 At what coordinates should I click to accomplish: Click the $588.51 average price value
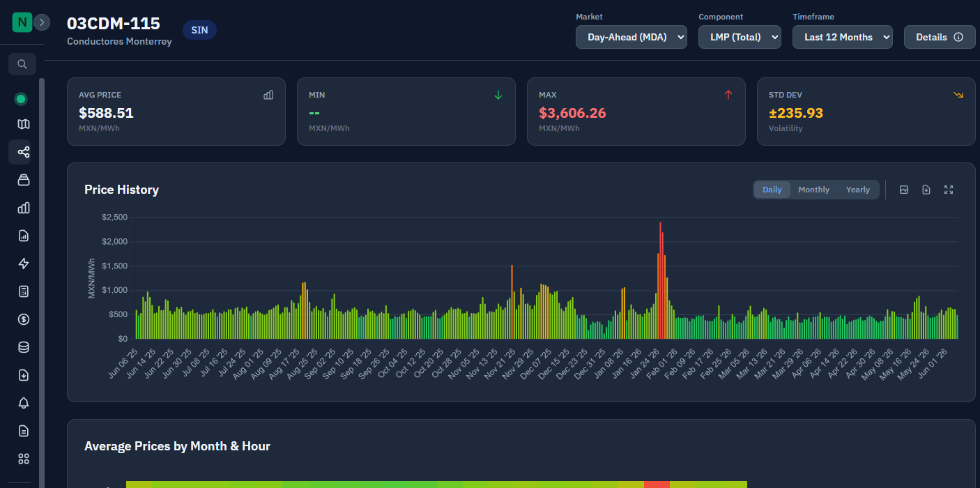(106, 113)
